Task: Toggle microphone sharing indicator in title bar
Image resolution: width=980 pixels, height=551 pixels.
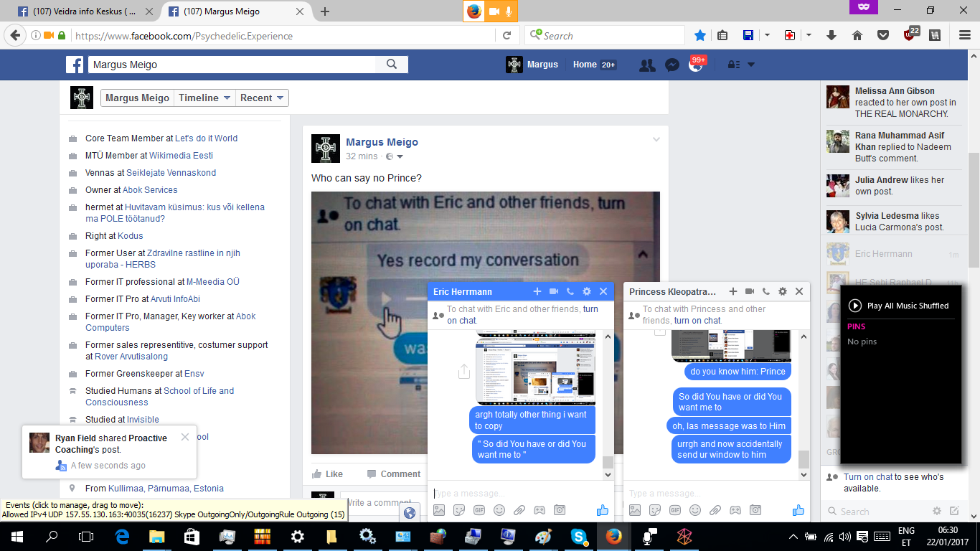Action: coord(509,11)
